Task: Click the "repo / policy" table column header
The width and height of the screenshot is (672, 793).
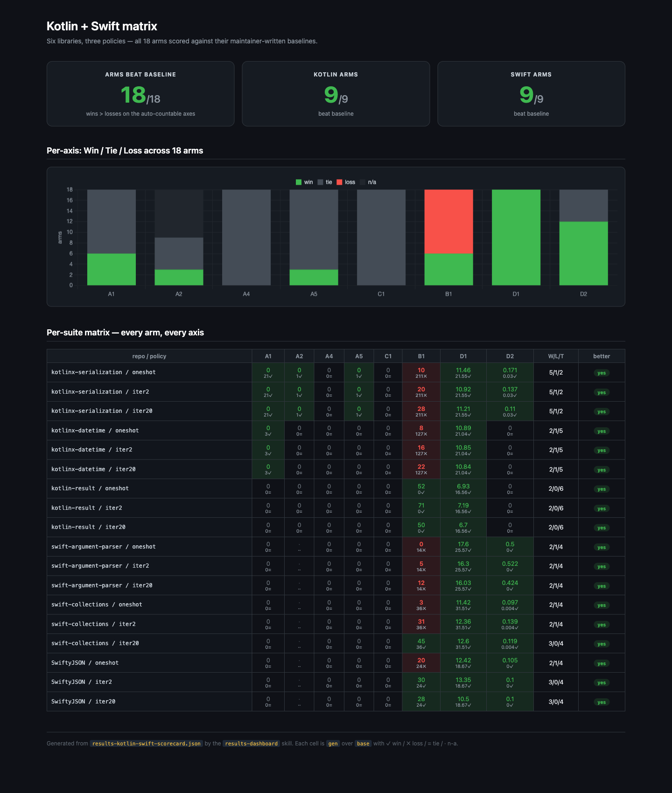Action: 149,356
